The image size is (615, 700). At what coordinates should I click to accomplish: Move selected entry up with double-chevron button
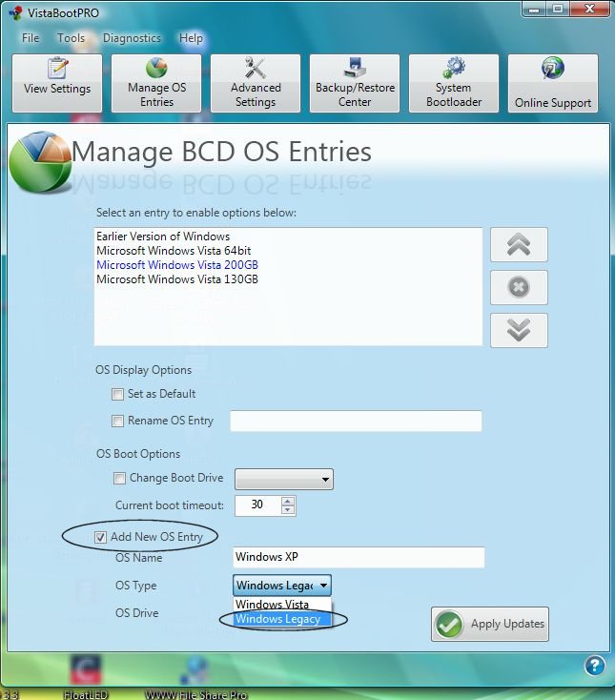point(519,245)
